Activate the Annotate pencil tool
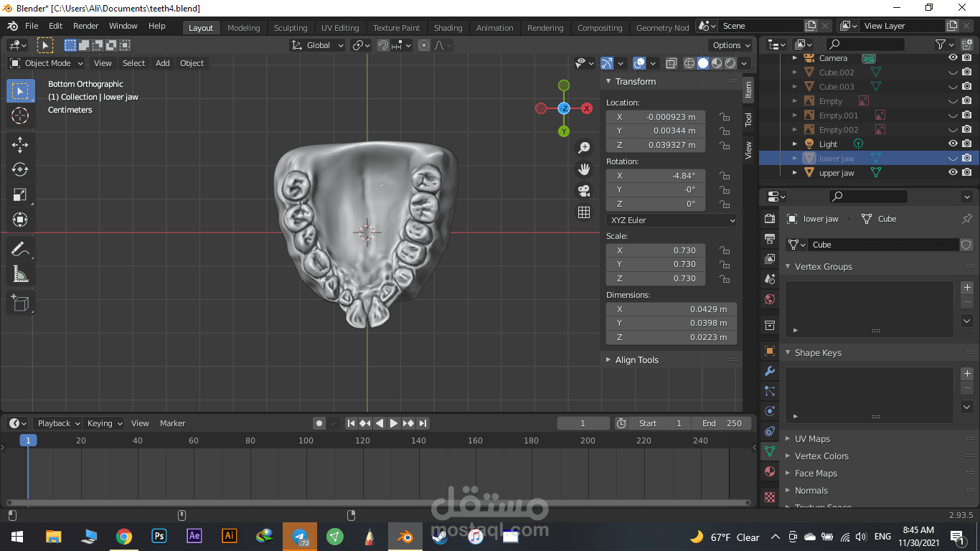The height and width of the screenshot is (551, 980). click(x=20, y=249)
